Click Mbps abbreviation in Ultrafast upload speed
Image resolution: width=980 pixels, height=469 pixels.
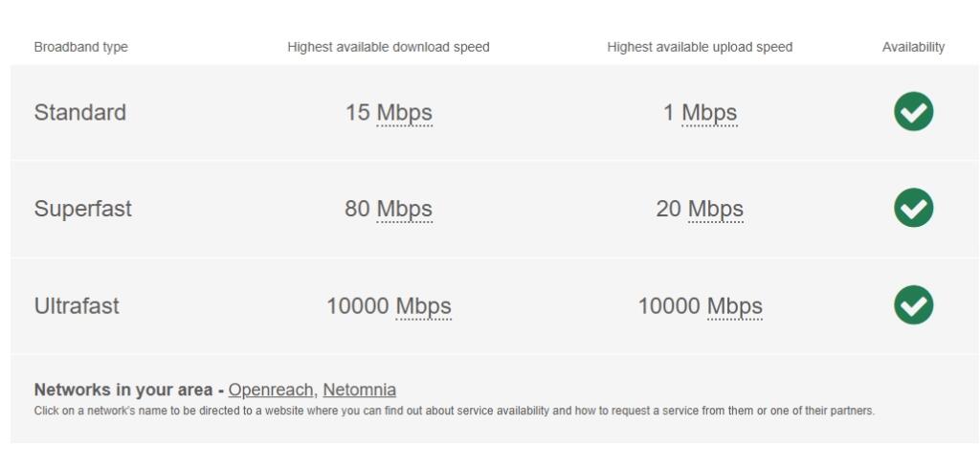click(734, 306)
